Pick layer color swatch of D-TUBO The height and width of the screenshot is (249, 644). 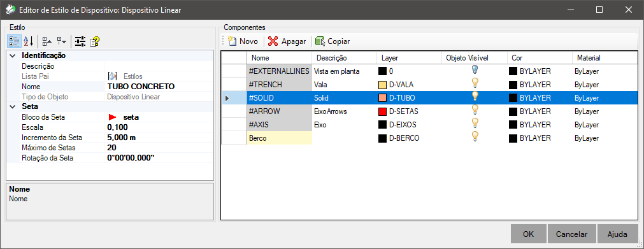pyautogui.click(x=382, y=98)
